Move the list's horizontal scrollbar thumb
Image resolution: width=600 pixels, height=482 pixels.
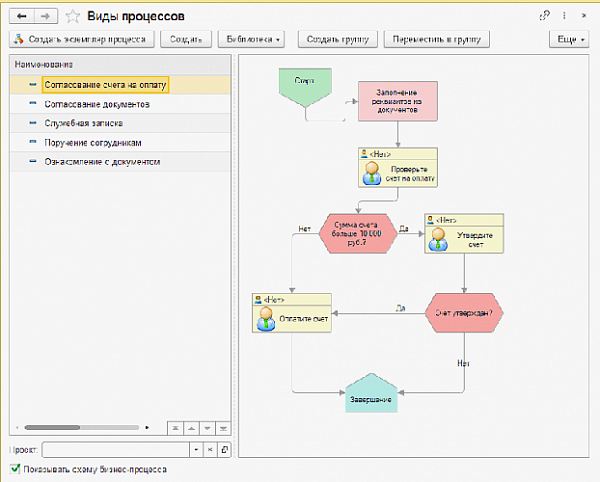tap(52, 427)
